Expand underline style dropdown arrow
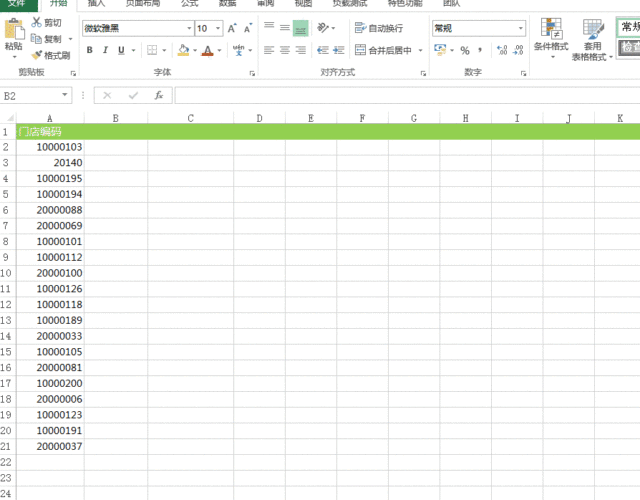 click(133, 50)
